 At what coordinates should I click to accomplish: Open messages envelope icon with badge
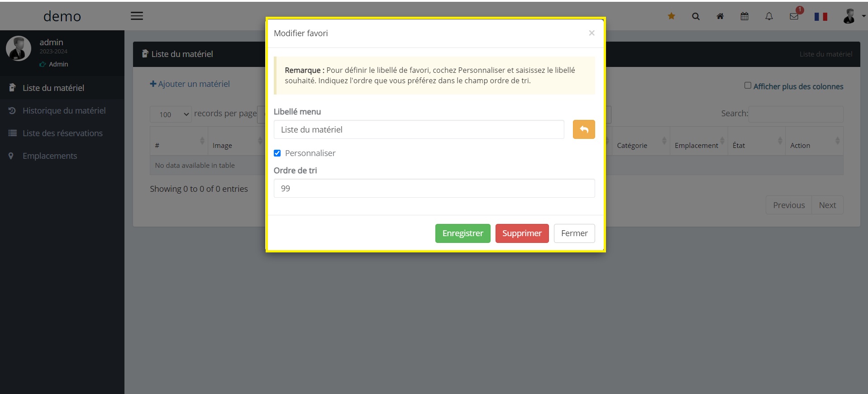[794, 16]
